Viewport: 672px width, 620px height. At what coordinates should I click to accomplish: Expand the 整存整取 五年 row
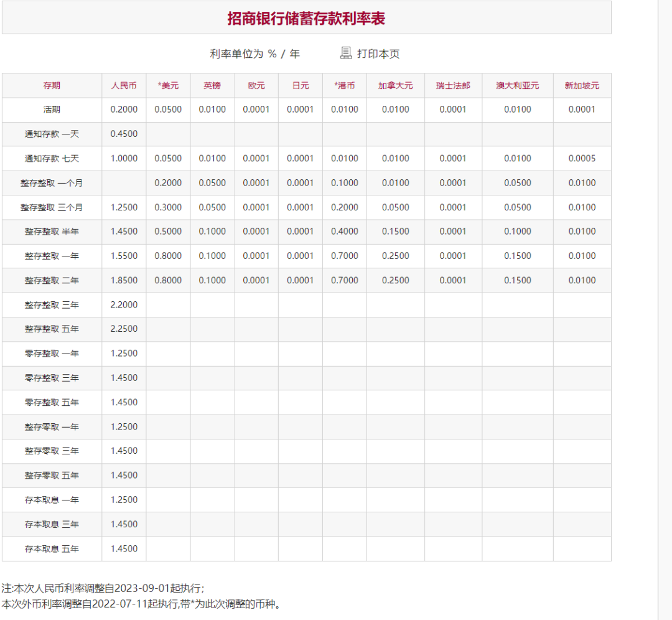[52, 329]
